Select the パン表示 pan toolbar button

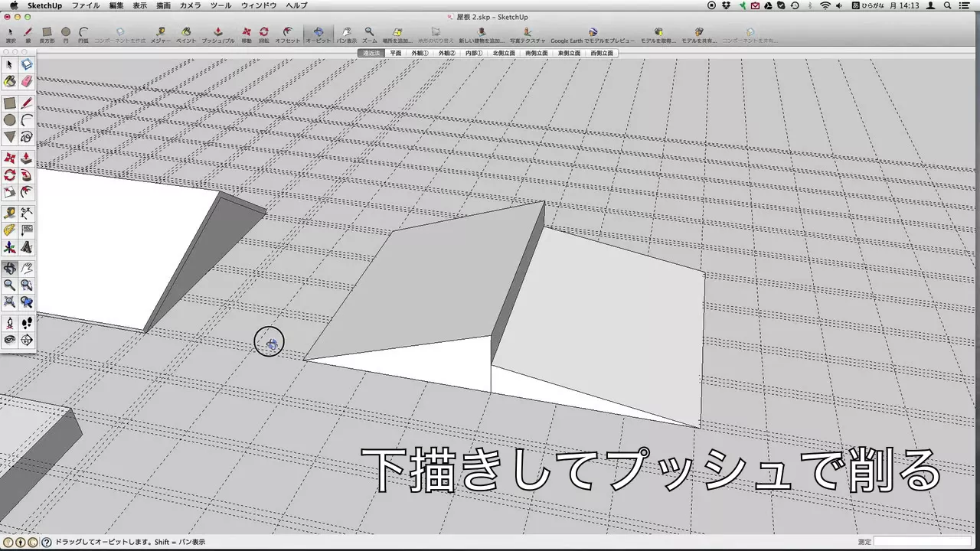347,34
